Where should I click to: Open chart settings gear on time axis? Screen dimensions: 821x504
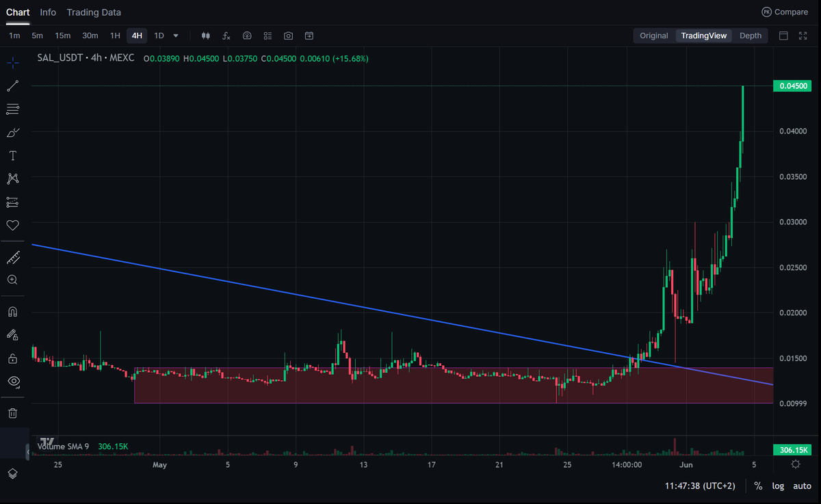coord(796,464)
